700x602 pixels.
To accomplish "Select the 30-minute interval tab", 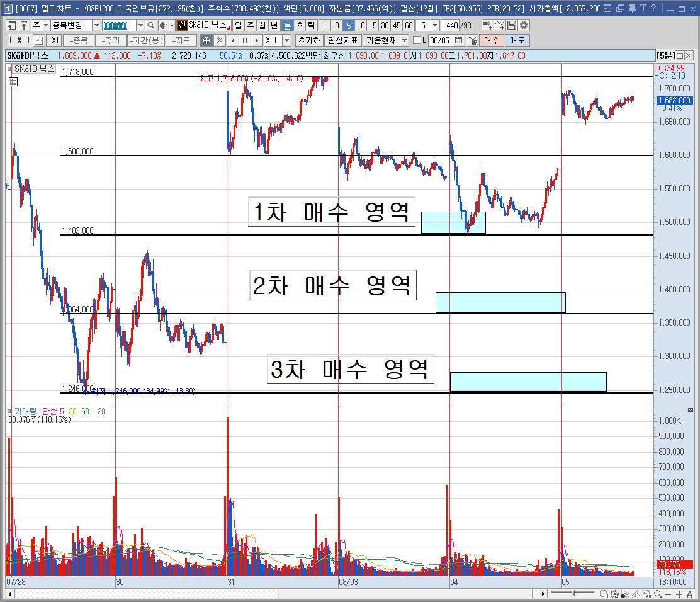I will tap(385, 25).
